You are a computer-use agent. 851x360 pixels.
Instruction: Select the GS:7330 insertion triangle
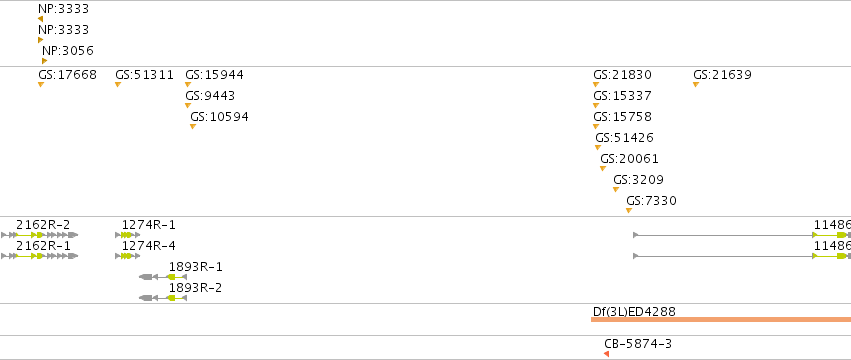tap(629, 211)
